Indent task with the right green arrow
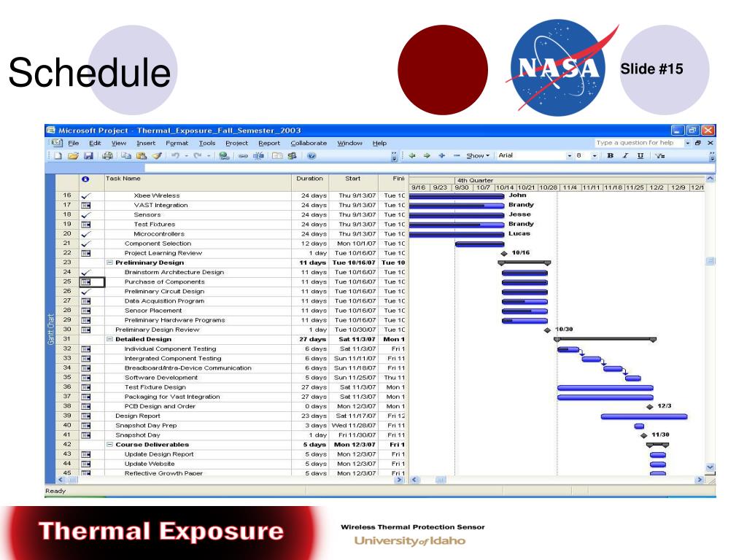This screenshot has width=747, height=560. coord(427,156)
